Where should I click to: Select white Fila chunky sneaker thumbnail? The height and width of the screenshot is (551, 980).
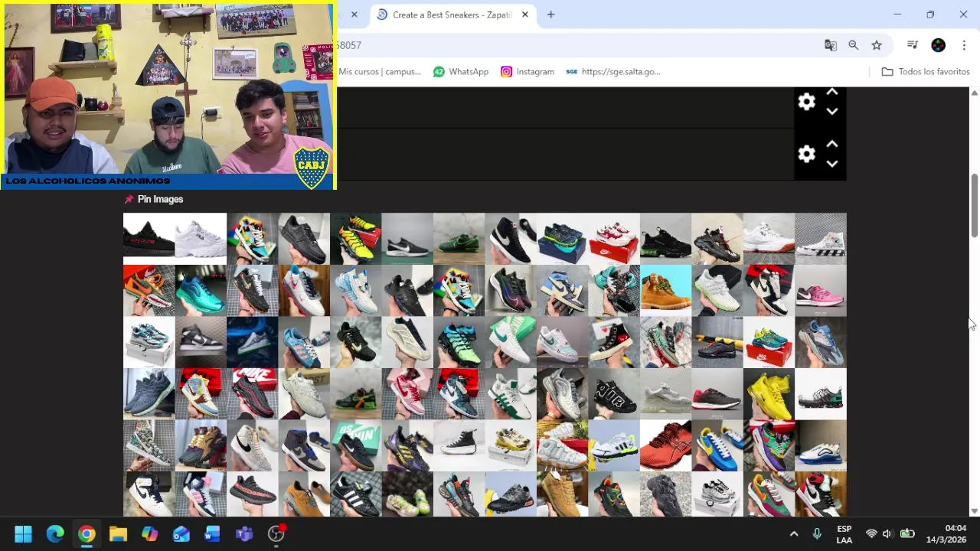coord(201,239)
